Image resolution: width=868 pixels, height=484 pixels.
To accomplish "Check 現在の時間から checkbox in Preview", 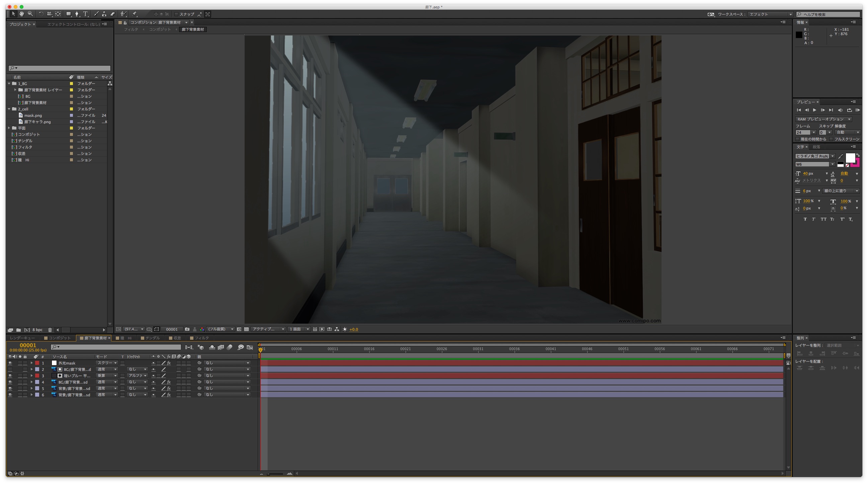I will tap(798, 139).
